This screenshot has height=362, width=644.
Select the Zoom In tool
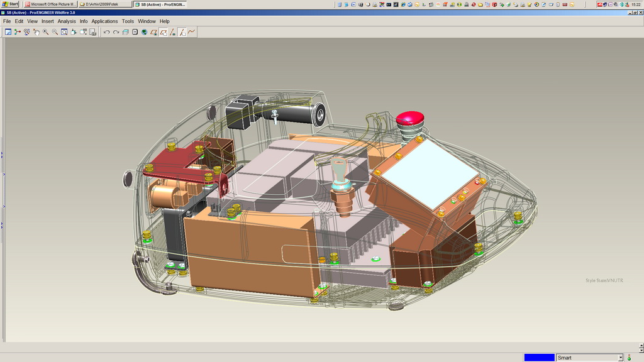46,32
